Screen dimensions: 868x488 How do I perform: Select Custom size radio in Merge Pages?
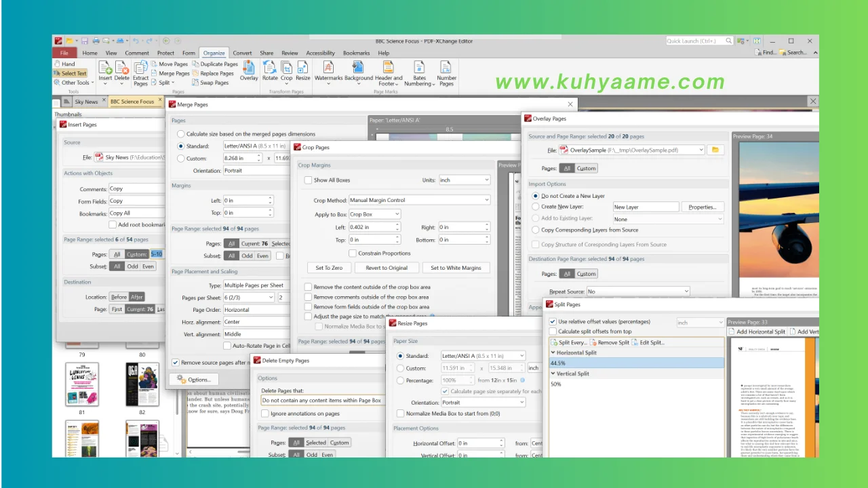tap(180, 159)
